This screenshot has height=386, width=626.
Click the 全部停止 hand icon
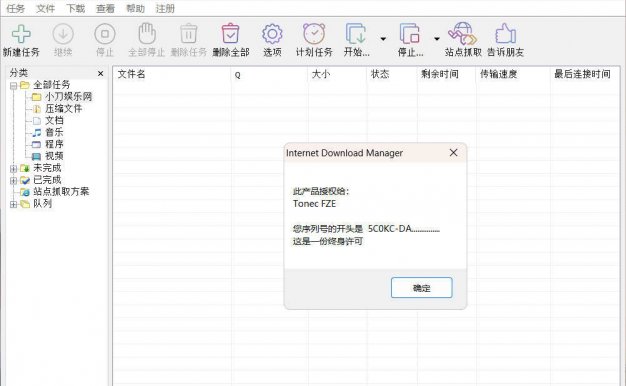coord(147,33)
